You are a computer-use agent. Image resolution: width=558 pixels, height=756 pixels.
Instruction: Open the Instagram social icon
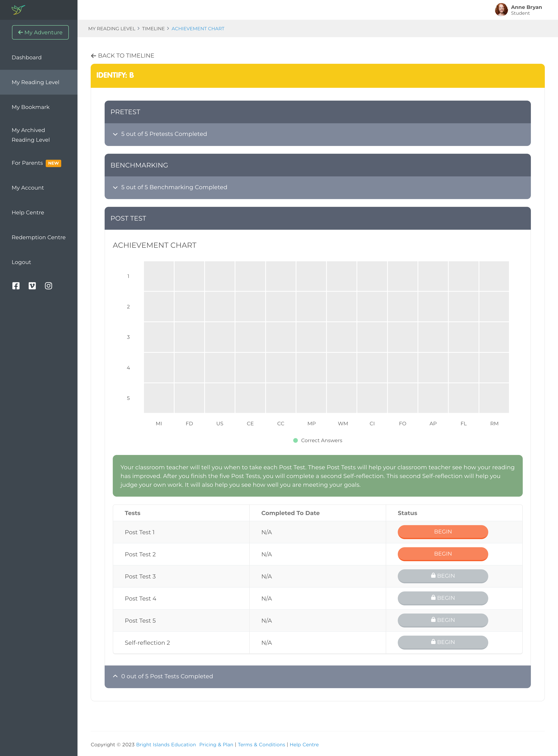[48, 286]
